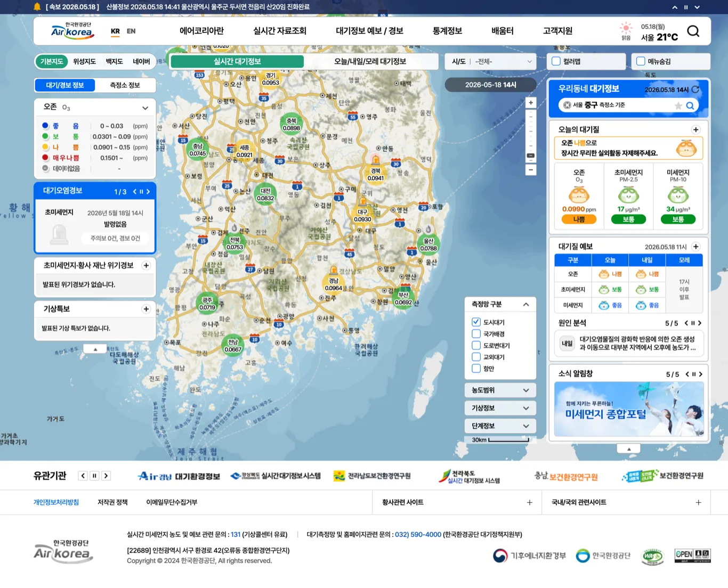Switch to 오늘/내일/모레 대기정보 tab
The width and height of the screenshot is (728, 588).
370,61
